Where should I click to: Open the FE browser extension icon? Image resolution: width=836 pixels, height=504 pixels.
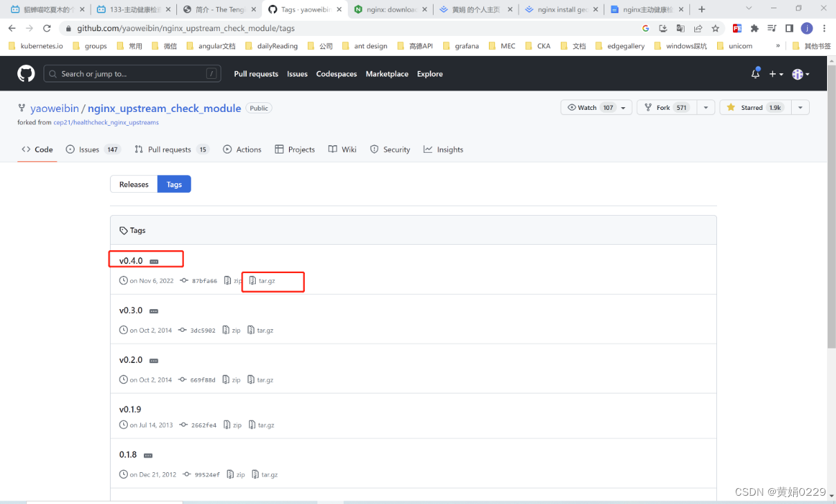click(x=737, y=28)
